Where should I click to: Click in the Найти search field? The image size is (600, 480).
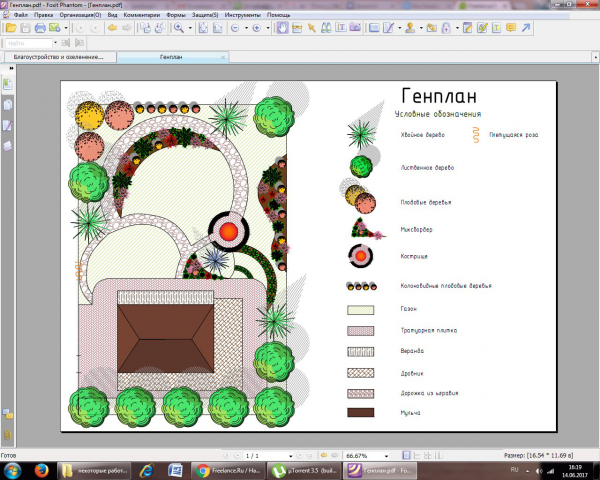29,43
